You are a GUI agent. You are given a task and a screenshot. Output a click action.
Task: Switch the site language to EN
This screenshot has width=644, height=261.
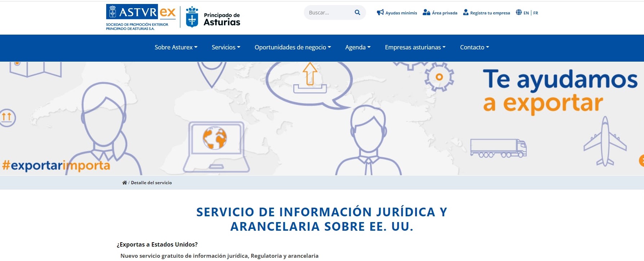(526, 13)
